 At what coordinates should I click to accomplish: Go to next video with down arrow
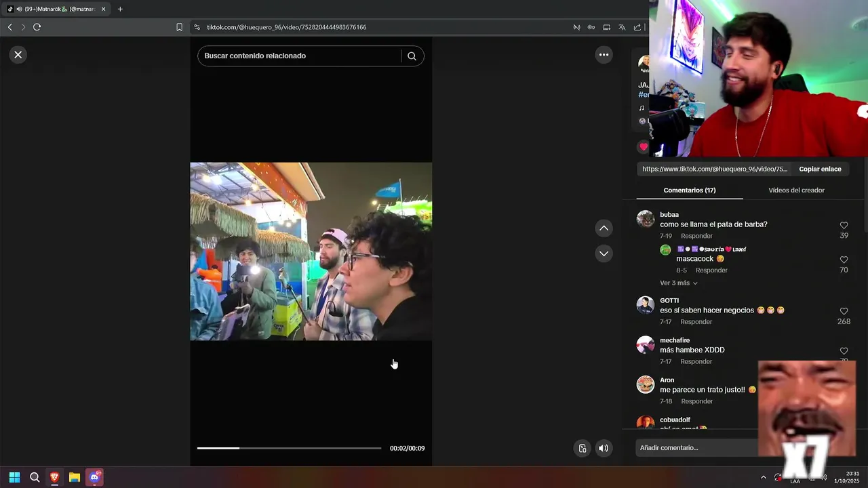click(x=604, y=253)
